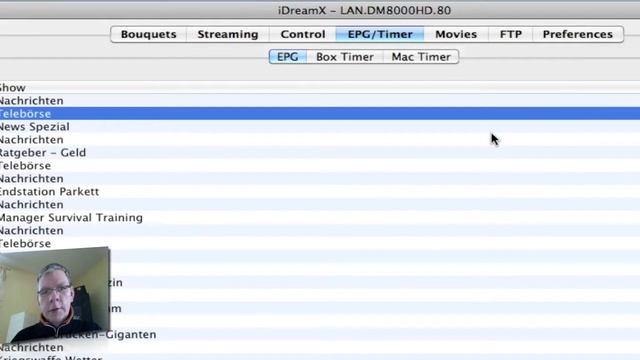This screenshot has width=640, height=360.
Task: Select the Ratgeber – Geld entry
Action: pyautogui.click(x=320, y=153)
